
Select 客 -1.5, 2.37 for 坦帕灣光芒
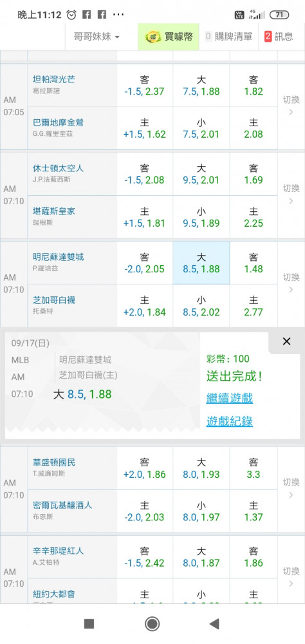pyautogui.click(x=145, y=86)
